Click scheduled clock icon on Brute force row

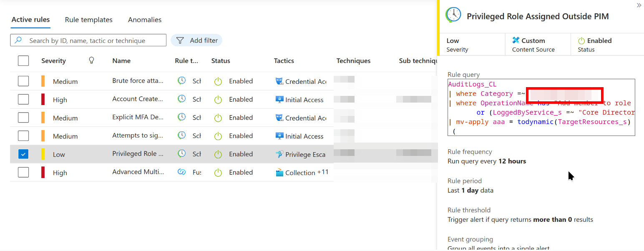click(181, 80)
